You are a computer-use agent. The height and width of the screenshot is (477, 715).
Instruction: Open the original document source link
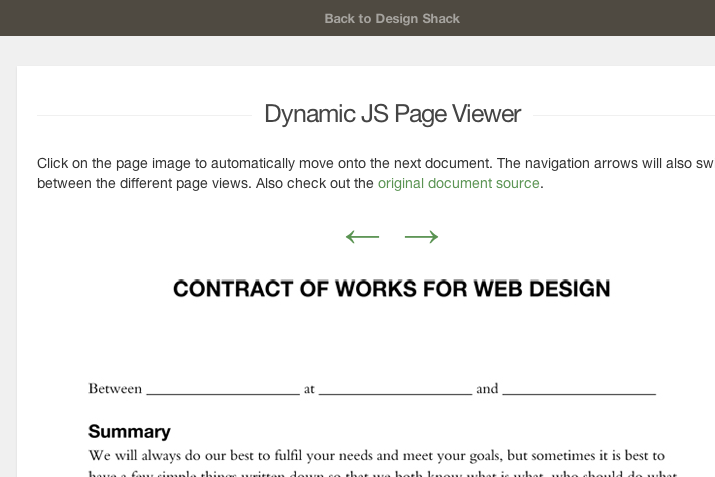click(458, 183)
